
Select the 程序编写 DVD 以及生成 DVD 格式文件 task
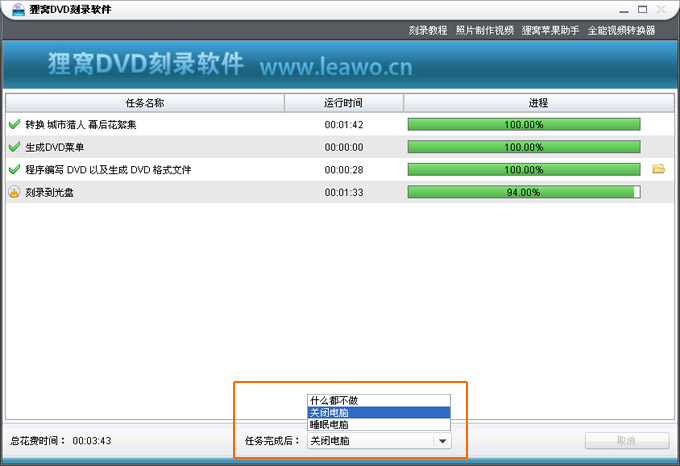[108, 170]
